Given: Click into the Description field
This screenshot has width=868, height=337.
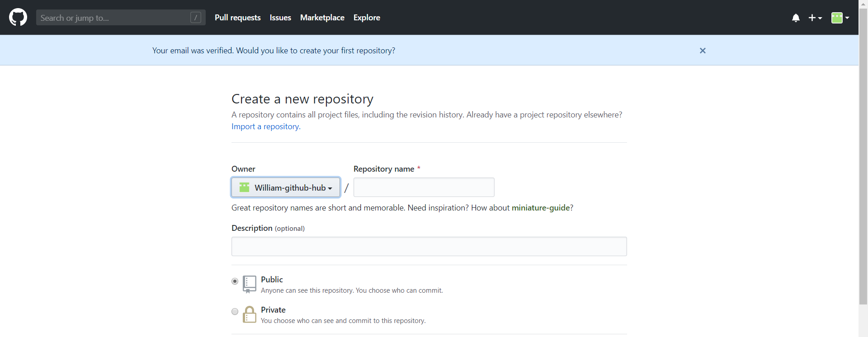Looking at the screenshot, I should tap(429, 247).
